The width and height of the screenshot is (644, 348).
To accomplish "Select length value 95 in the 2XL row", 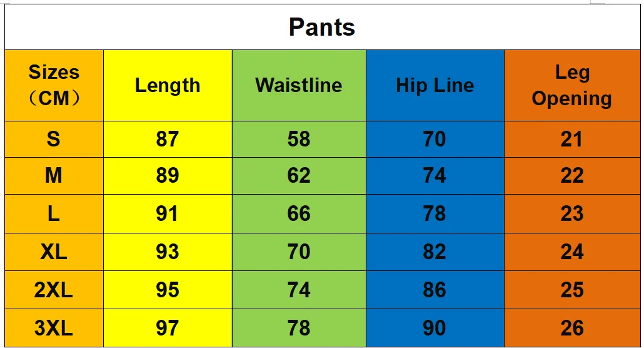I will [168, 290].
